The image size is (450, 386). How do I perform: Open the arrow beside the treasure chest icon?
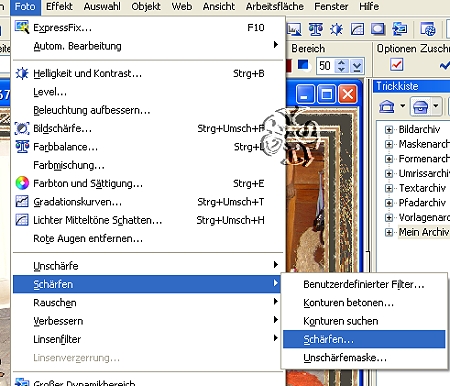pyautogui.click(x=436, y=106)
